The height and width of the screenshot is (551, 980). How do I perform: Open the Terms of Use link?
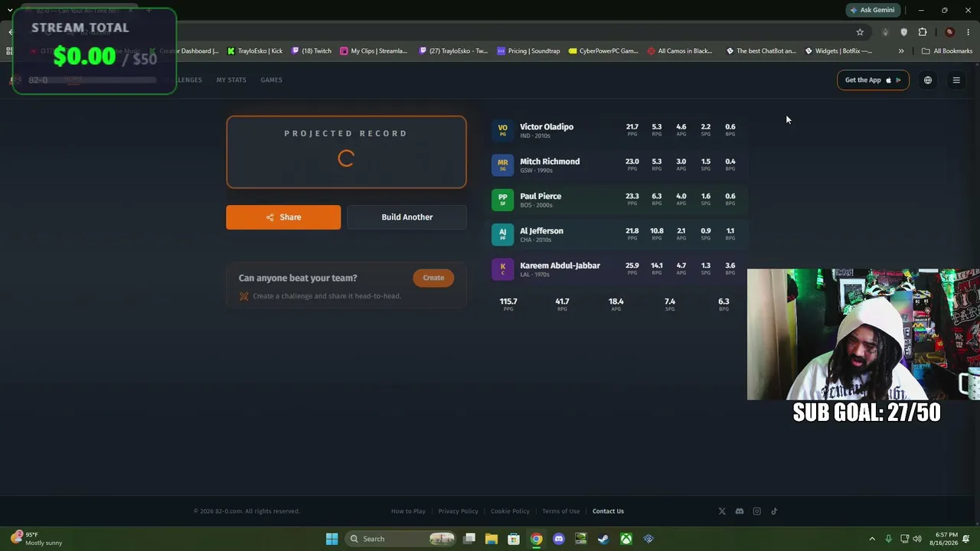click(560, 511)
